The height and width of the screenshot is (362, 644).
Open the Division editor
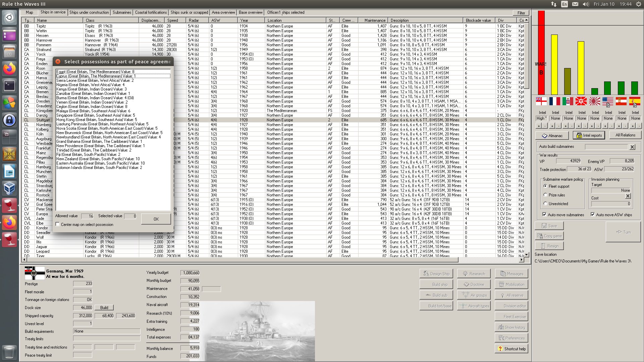[511, 306]
